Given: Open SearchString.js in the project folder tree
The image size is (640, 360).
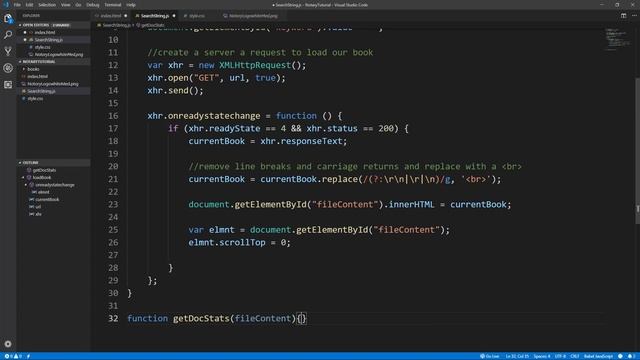Looking at the screenshot, I should pyautogui.click(x=41, y=91).
